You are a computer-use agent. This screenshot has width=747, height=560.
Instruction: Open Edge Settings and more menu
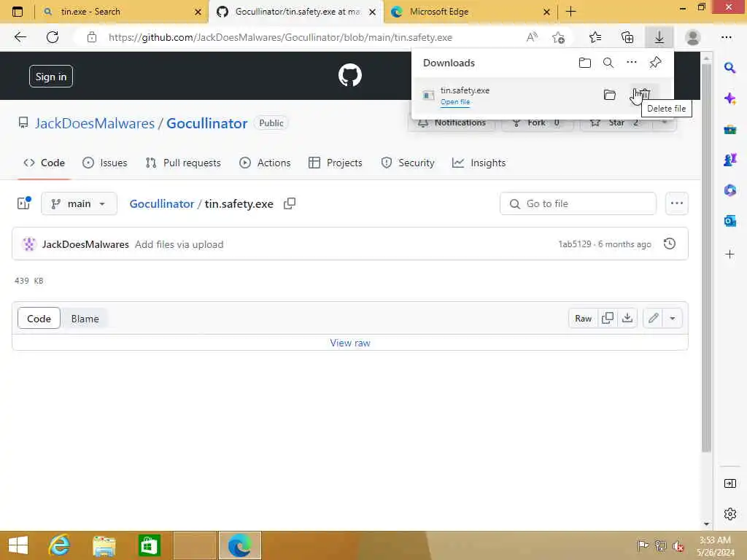[726, 37]
